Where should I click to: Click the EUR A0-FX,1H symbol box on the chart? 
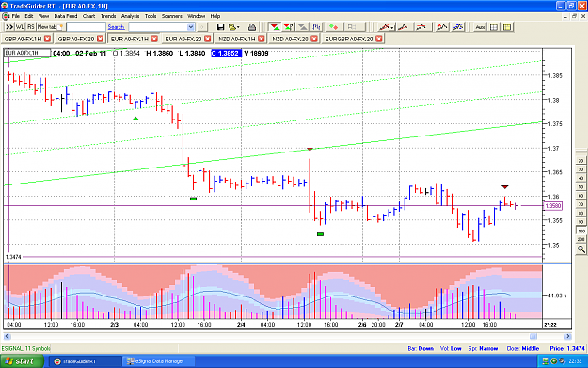pos(27,53)
